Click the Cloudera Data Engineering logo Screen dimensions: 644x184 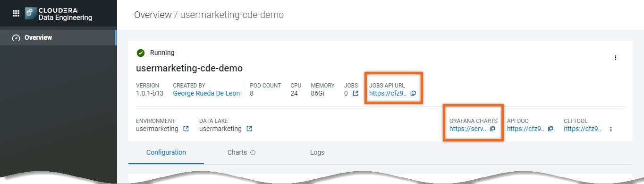tap(59, 14)
